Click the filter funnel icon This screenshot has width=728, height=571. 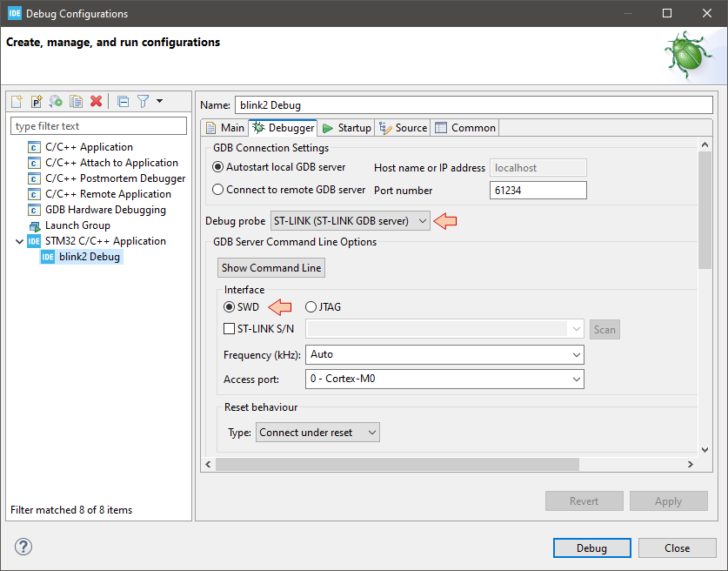[143, 101]
